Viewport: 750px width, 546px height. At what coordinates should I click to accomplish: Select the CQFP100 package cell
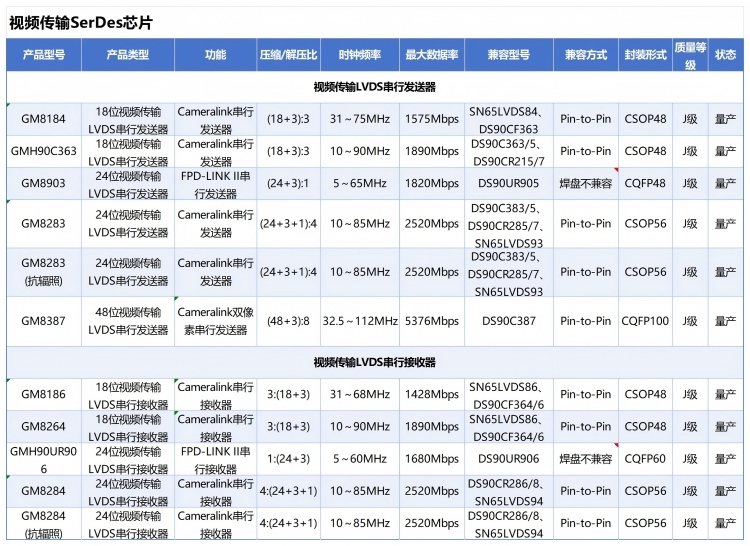pos(645,321)
